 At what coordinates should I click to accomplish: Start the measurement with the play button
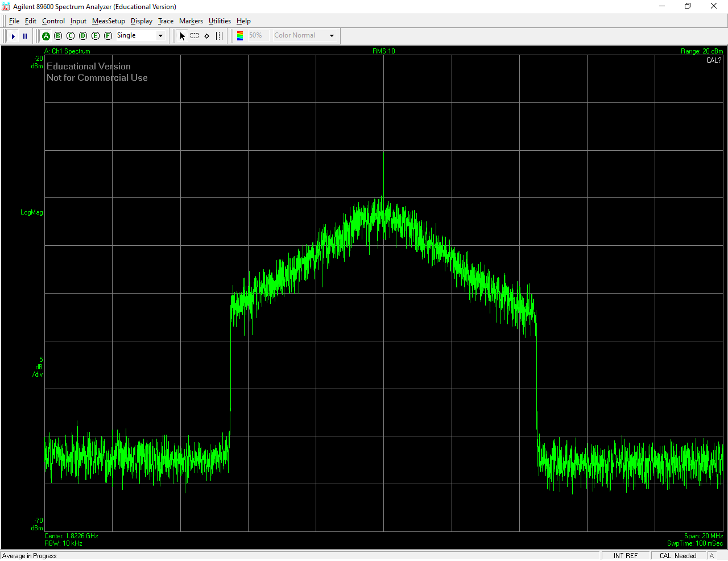[x=13, y=36]
